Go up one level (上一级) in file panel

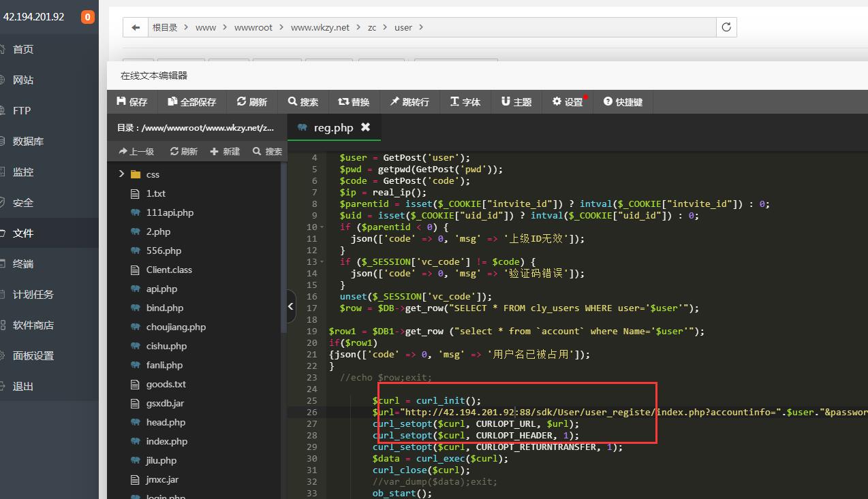coord(136,151)
